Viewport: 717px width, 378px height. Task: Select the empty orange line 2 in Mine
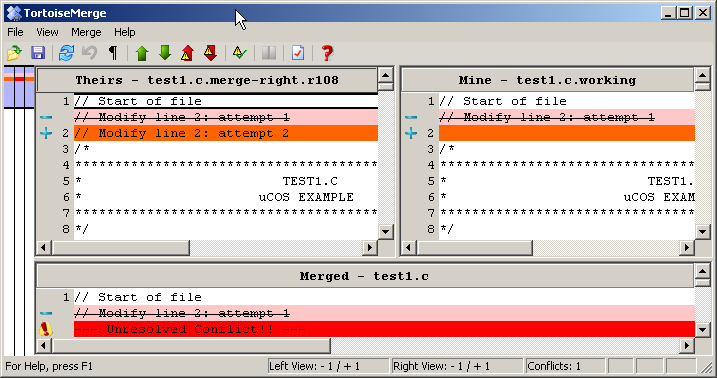[x=567, y=133]
